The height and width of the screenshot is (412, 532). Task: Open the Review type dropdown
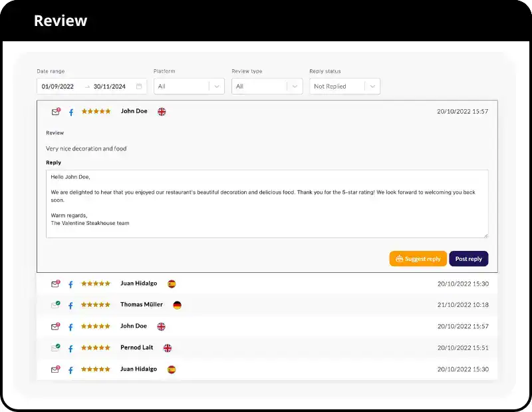(266, 86)
